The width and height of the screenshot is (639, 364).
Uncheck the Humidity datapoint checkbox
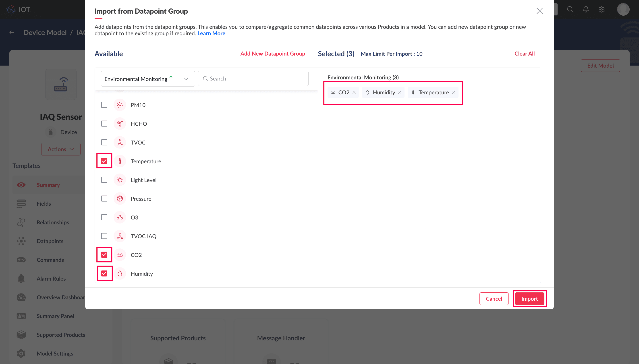pyautogui.click(x=104, y=273)
